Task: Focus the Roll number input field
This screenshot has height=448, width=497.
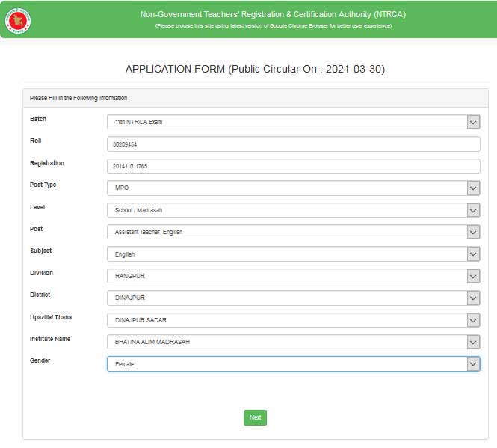Action: coord(294,144)
